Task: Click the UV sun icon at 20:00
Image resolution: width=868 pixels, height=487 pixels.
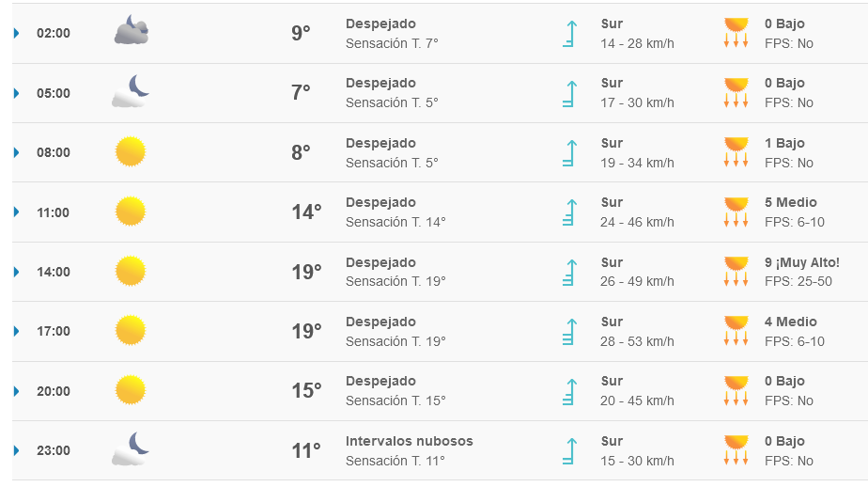Action: coord(736,390)
